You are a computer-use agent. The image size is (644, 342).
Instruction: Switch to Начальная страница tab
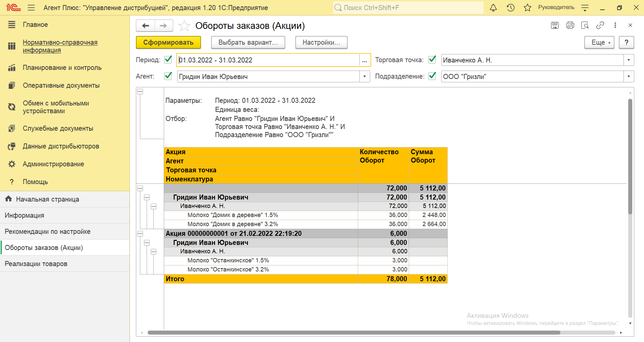65,199
